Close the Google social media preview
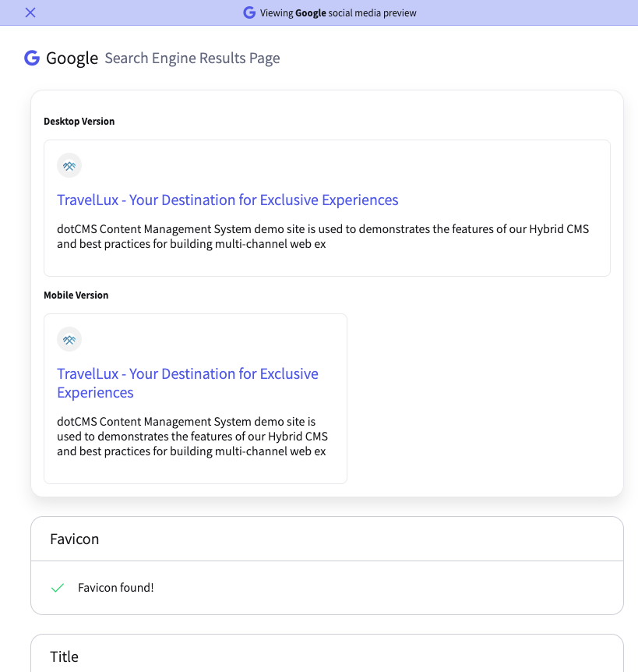Image resolution: width=638 pixels, height=672 pixels. tap(30, 12)
